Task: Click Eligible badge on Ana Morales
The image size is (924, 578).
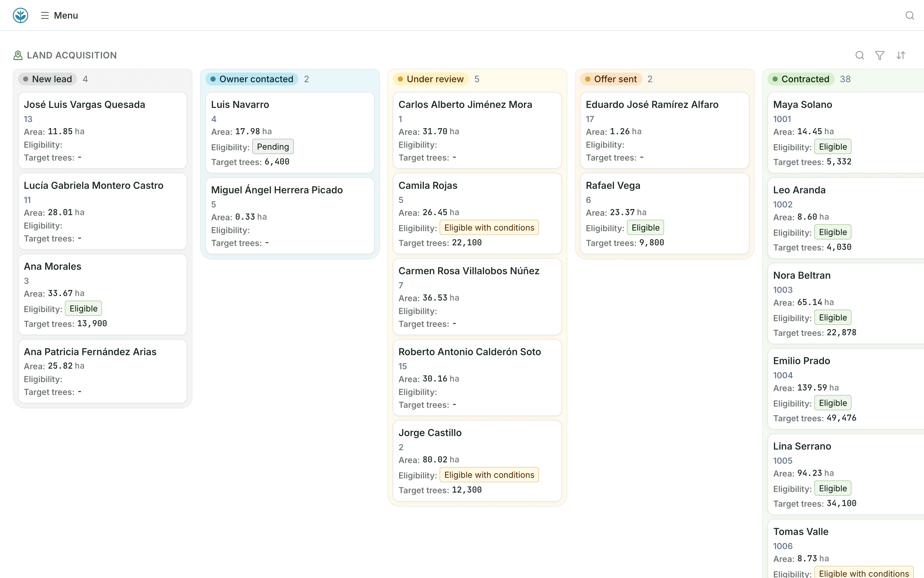Action: (x=83, y=309)
